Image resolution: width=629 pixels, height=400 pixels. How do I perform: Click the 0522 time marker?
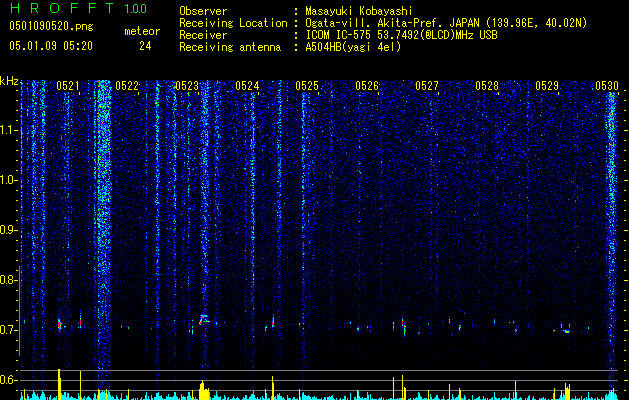[x=127, y=86]
